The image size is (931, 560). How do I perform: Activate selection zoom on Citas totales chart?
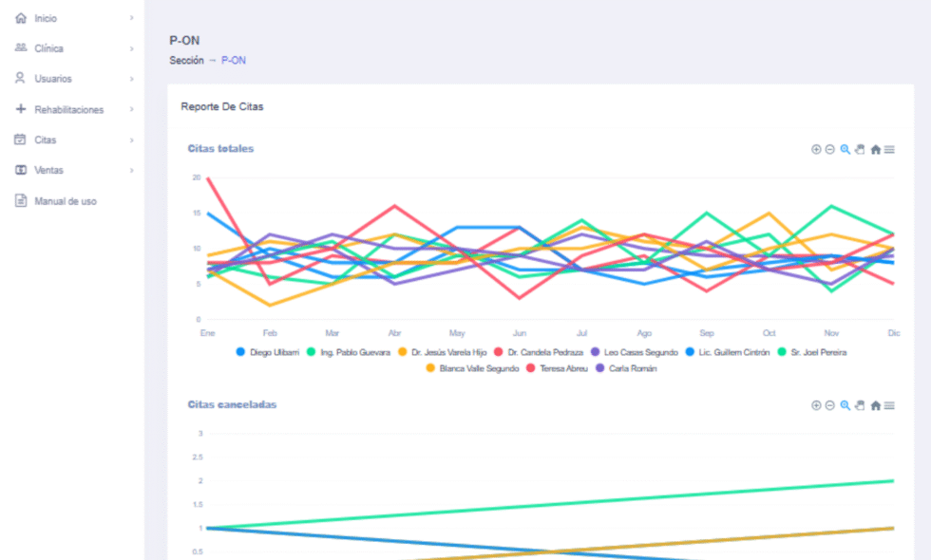pos(845,150)
